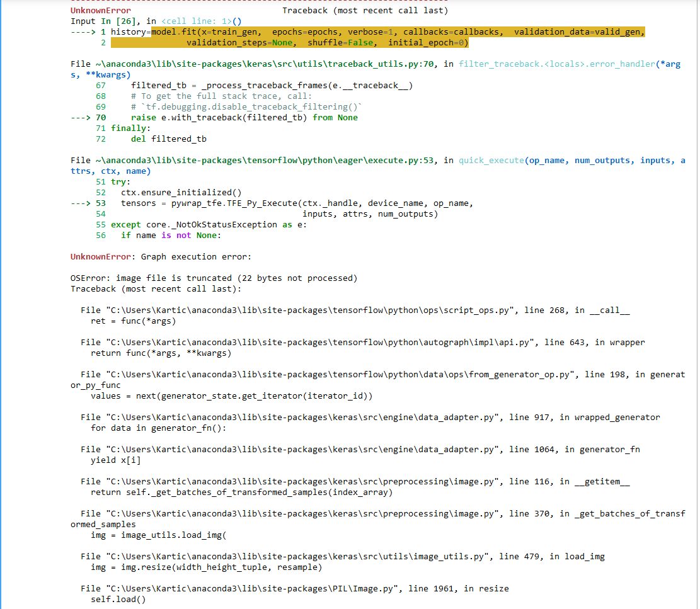This screenshot has width=700, height=609.
Task: Click data_adapter.py line 917 wrapped_generator entry
Action: pos(370,417)
